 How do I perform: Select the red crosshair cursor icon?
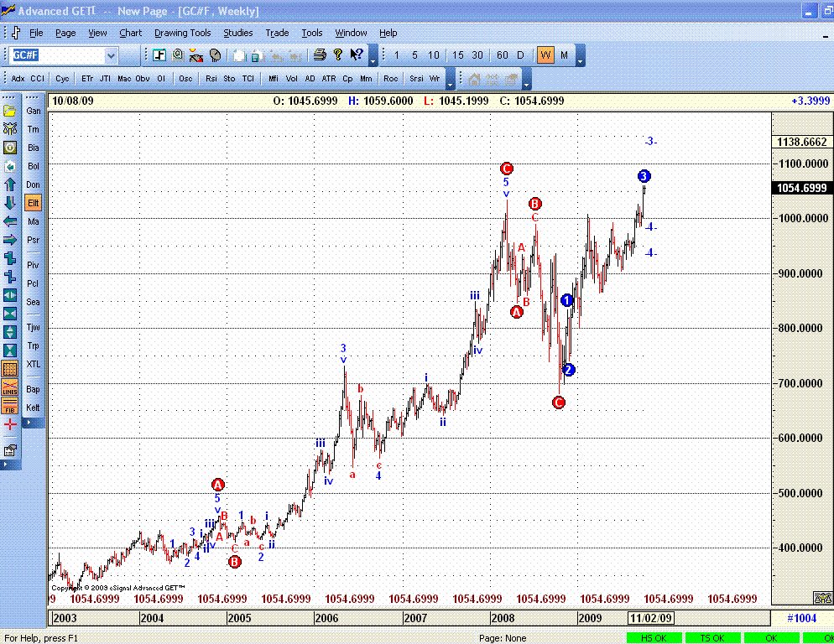(x=9, y=424)
